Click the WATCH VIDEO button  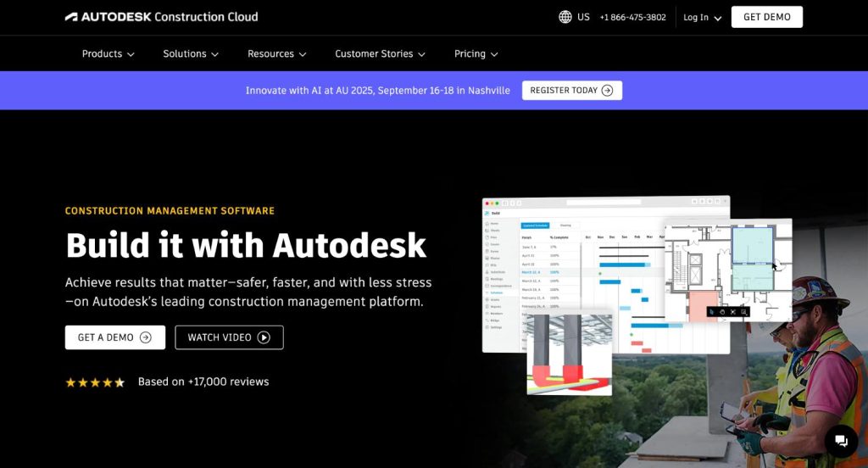(229, 337)
